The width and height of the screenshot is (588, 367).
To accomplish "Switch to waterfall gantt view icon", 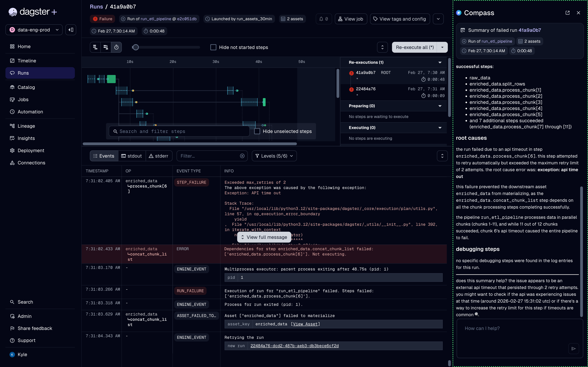I will pos(106,47).
